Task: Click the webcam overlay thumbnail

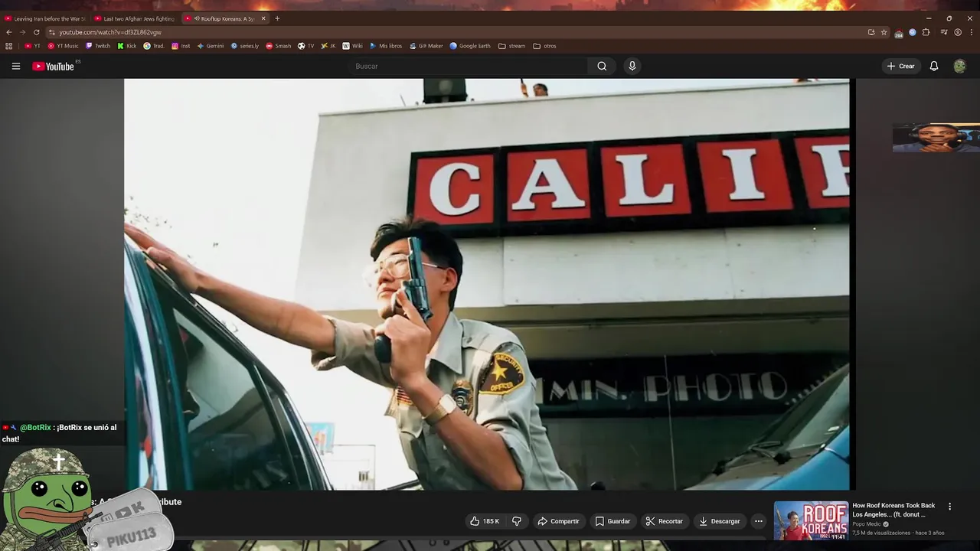Action: pyautogui.click(x=936, y=138)
